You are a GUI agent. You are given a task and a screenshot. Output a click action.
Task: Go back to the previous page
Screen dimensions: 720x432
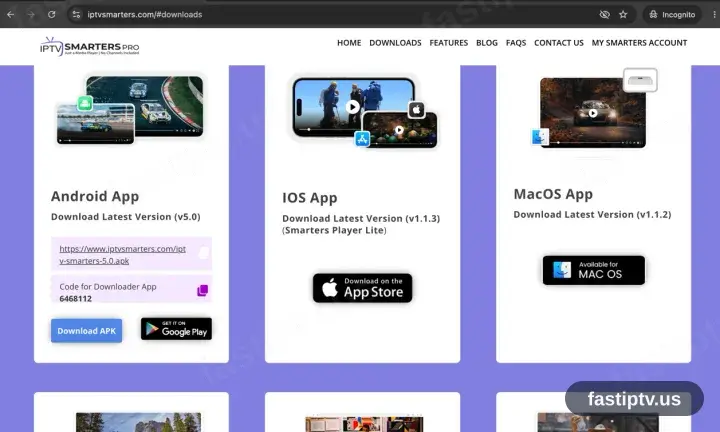click(x=11, y=15)
